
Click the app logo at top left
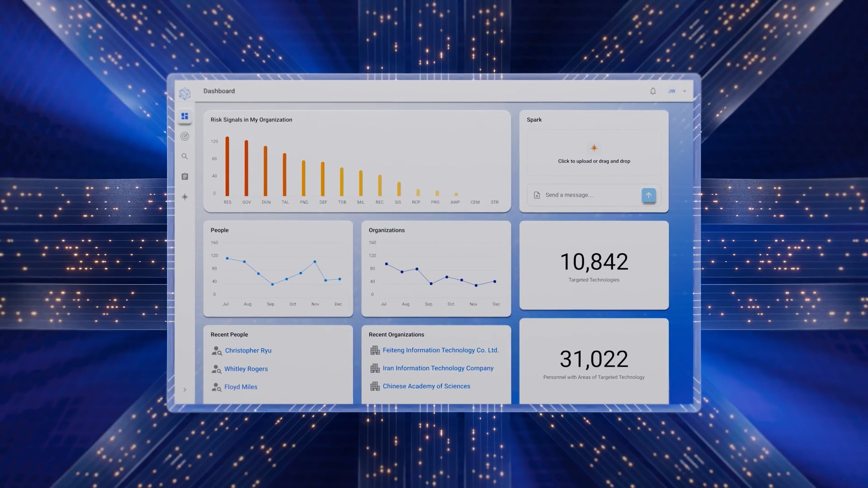pyautogui.click(x=184, y=94)
